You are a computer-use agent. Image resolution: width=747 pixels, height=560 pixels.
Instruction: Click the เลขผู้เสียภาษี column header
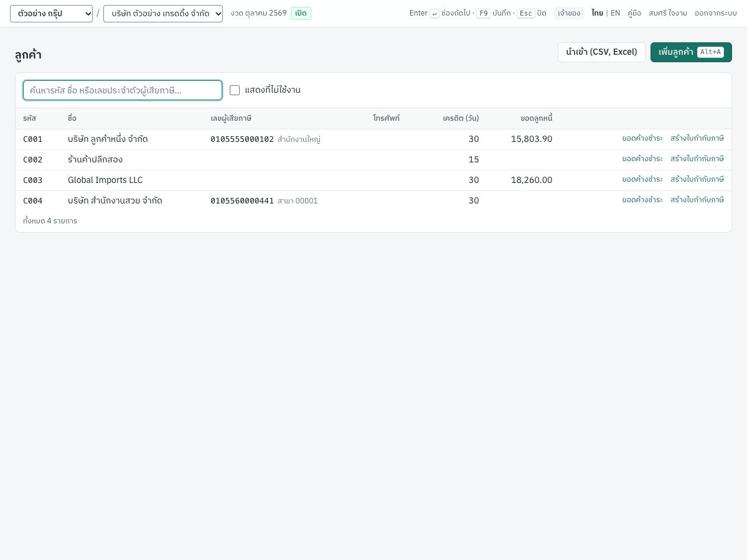(231, 118)
